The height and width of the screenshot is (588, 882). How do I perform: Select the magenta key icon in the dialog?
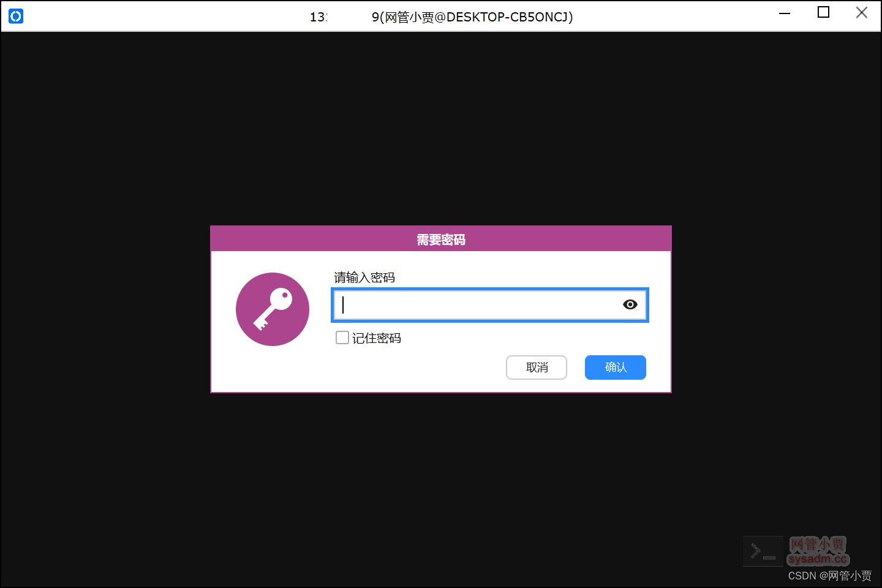(273, 309)
